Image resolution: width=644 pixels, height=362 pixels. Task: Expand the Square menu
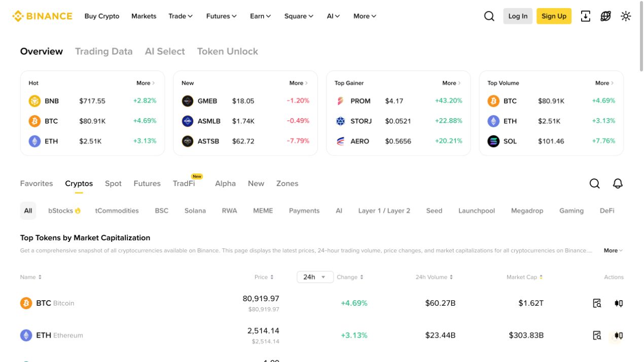point(299,16)
